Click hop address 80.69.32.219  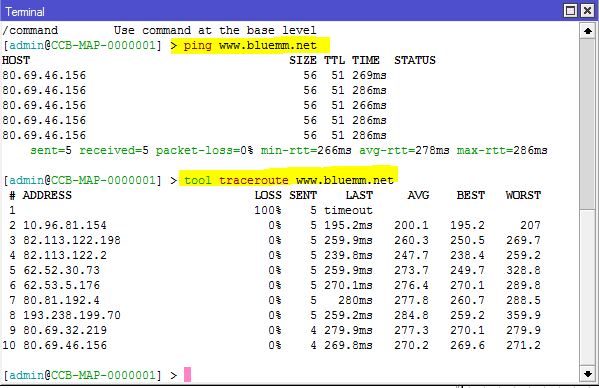[x=65, y=330]
